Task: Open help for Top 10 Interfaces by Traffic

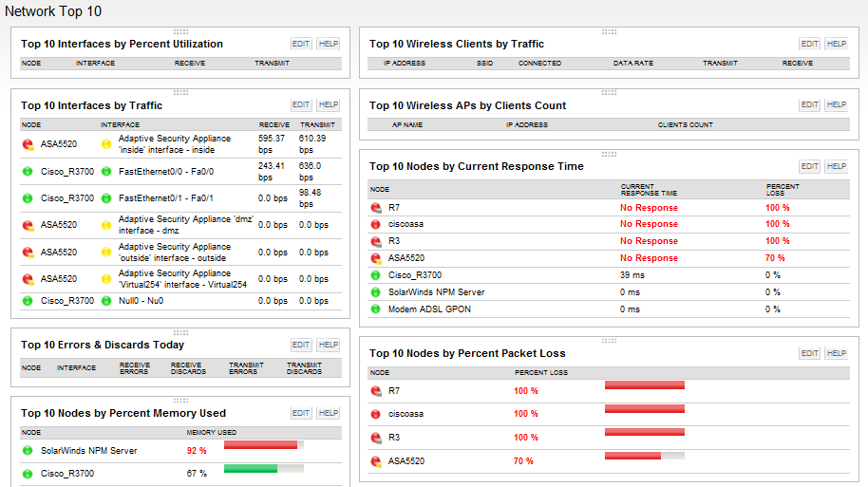Action: coord(329,104)
